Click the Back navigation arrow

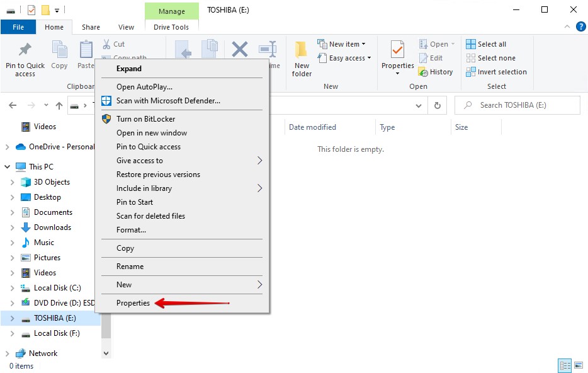tap(13, 105)
